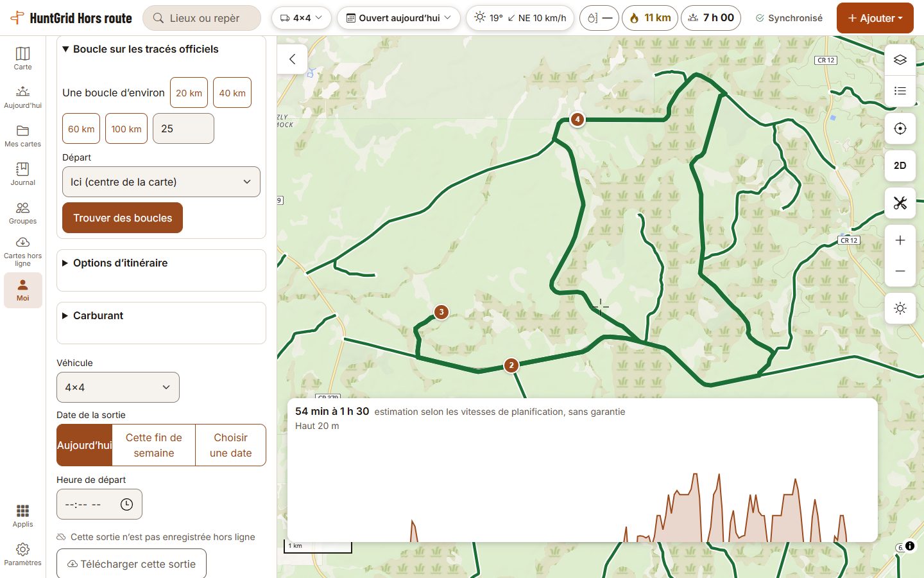924x578 pixels.
Task: Focus the Lieux ou repère search field
Action: pyautogui.click(x=202, y=18)
